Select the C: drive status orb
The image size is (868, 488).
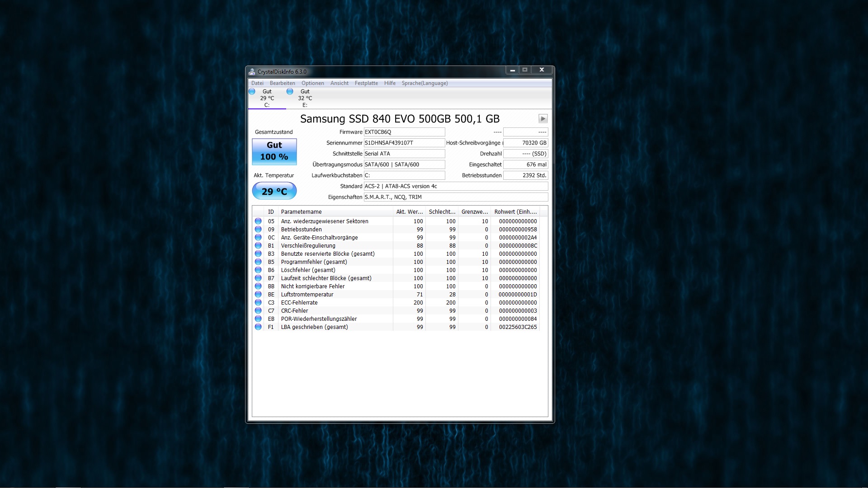pos(252,91)
